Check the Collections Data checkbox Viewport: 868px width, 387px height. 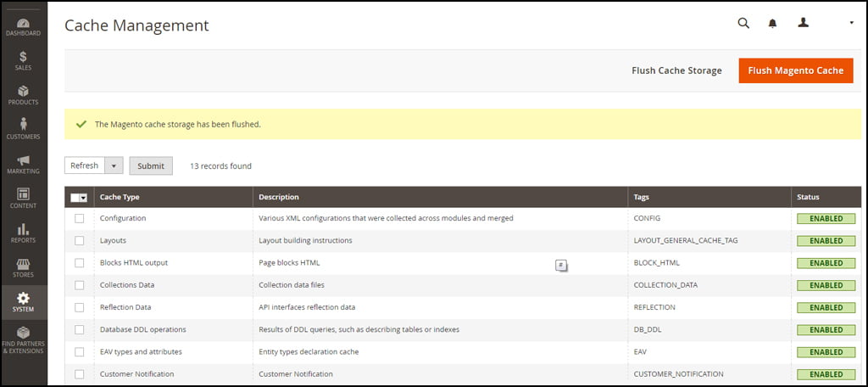[x=79, y=285]
